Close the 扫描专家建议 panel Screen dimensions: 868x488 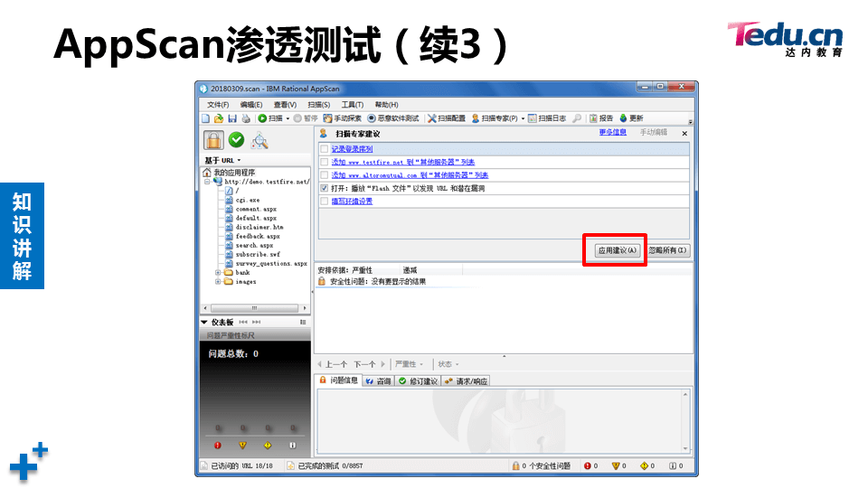pos(684,134)
